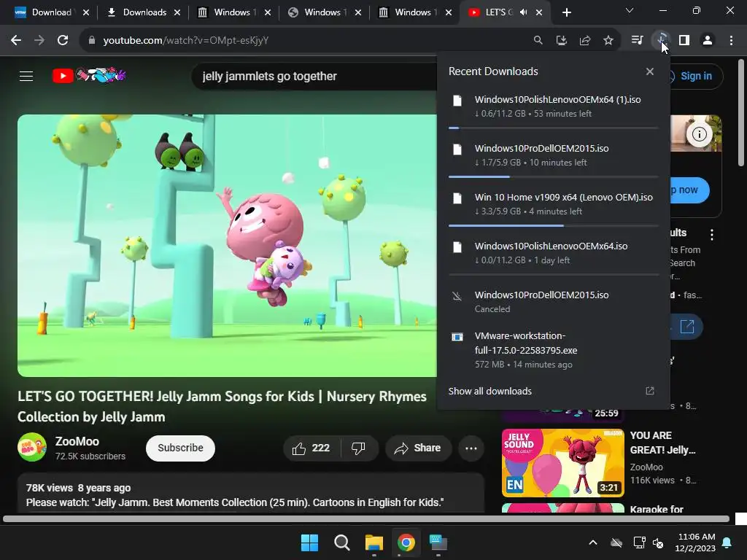The height and width of the screenshot is (560, 747).
Task: Toggle Chrome downloads toolbar icon
Action: [661, 41]
